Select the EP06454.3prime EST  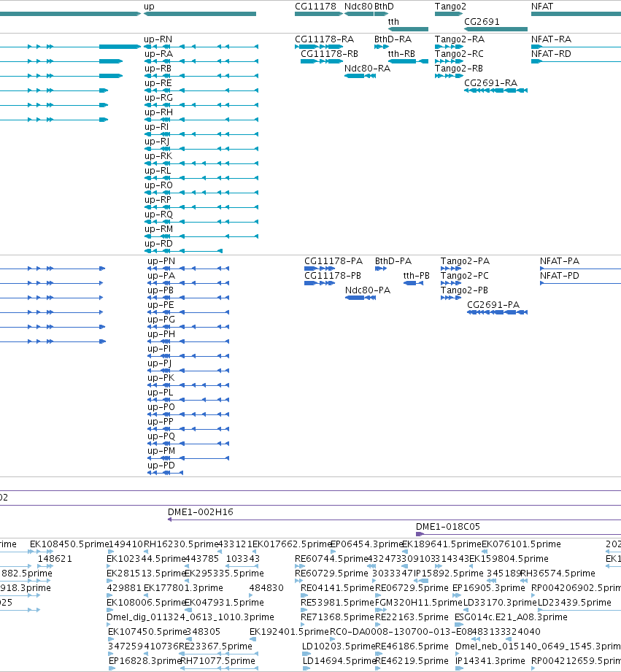[367, 544]
